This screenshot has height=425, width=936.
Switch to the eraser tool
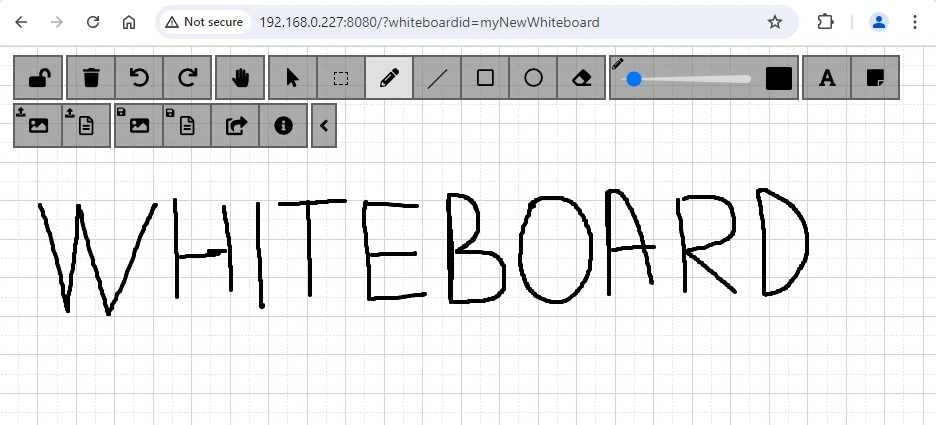click(581, 77)
